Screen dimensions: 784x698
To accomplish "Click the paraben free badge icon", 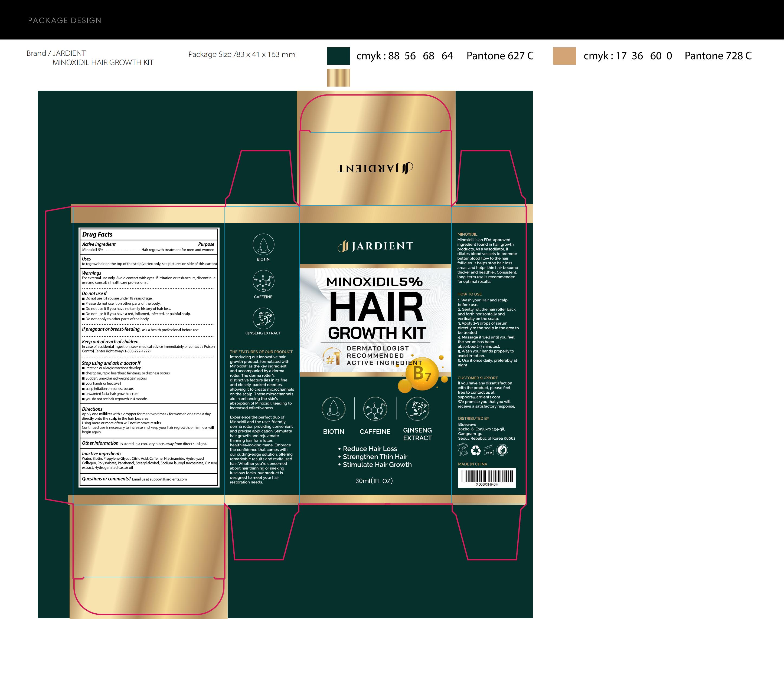I will tap(502, 450).
